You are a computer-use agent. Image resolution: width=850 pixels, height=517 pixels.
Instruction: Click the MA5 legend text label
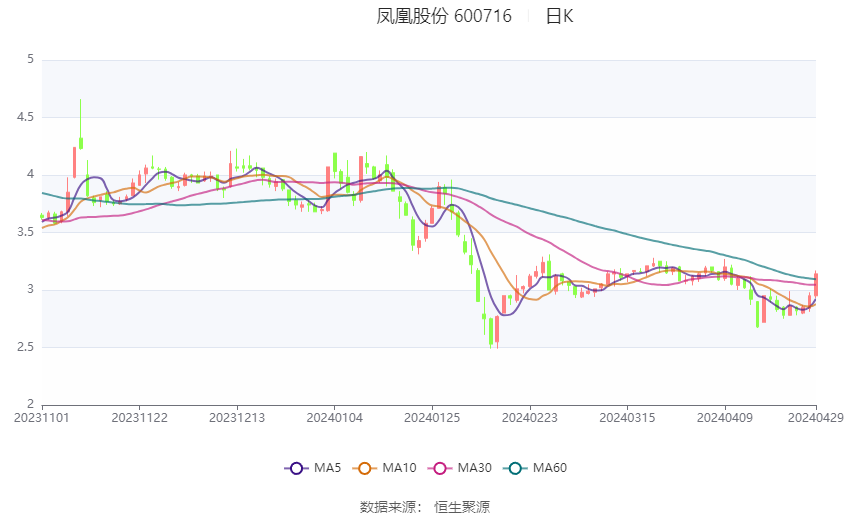327,467
